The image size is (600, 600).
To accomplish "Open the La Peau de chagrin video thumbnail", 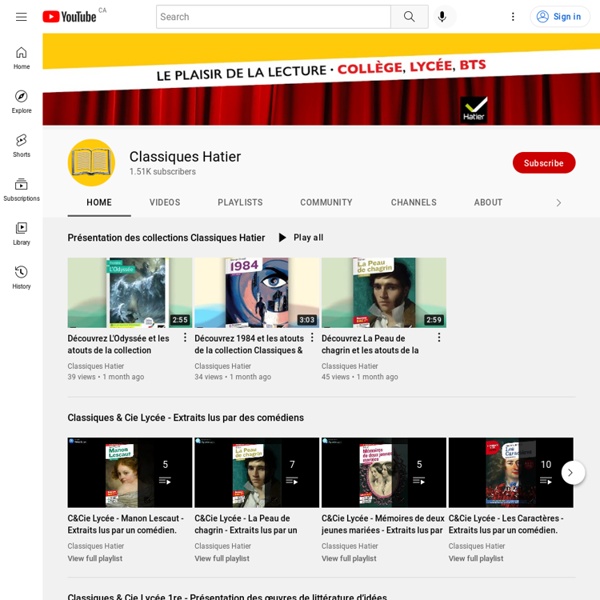I will pyautogui.click(x=384, y=293).
